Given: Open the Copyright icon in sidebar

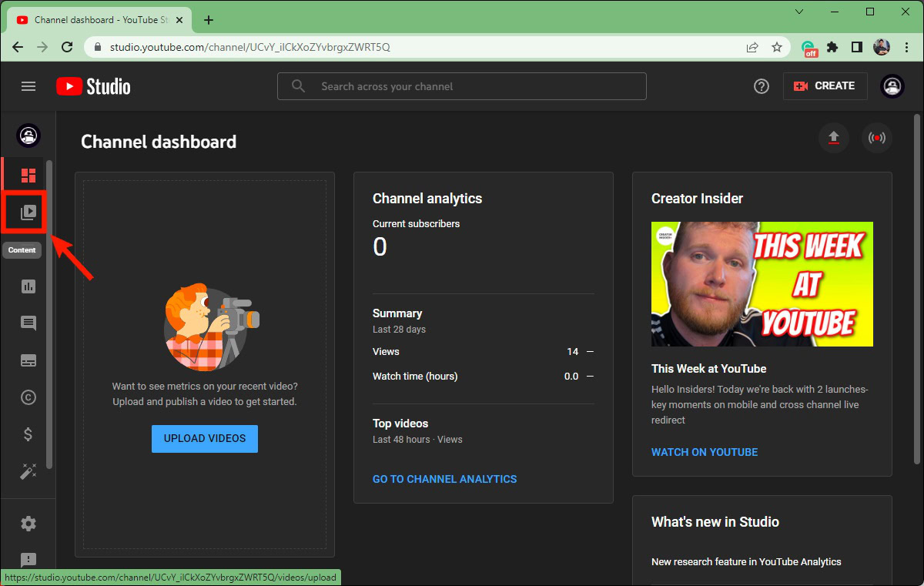Looking at the screenshot, I should (28, 397).
